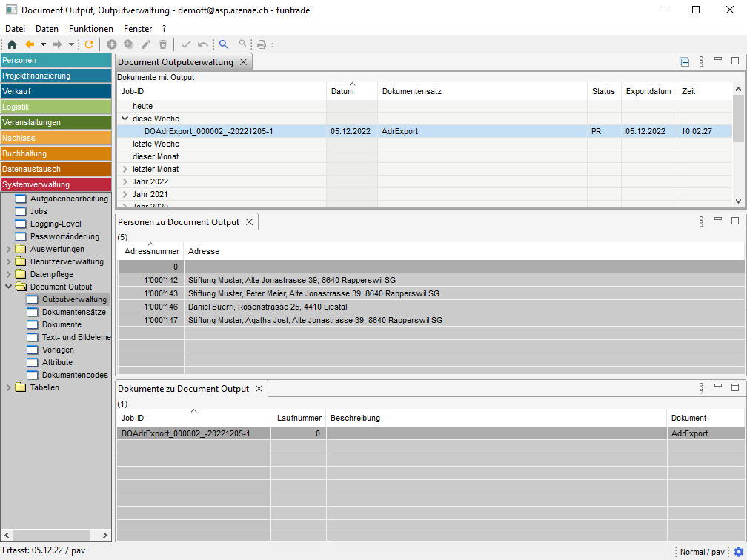Open the Funktionen menu
Image resolution: width=747 pixels, height=560 pixels.
[x=91, y=28]
